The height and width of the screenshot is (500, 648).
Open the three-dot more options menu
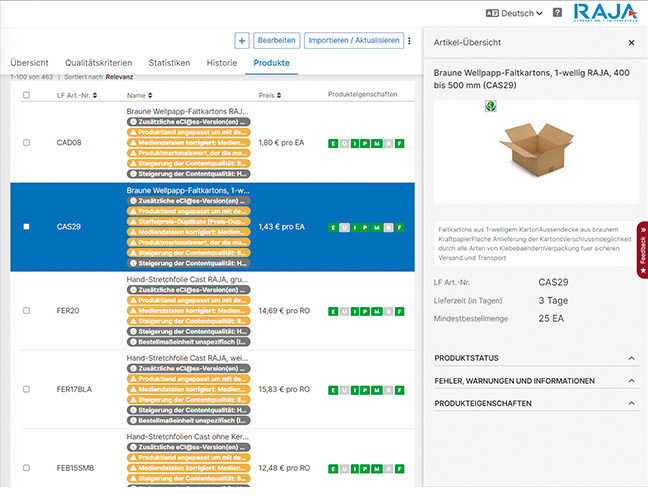pyautogui.click(x=409, y=40)
